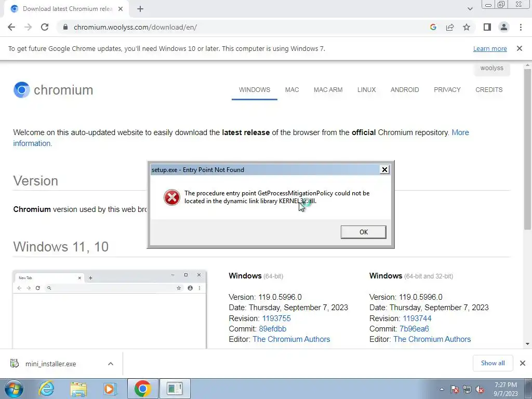This screenshot has height=399, width=532.
Task: Open Windows Explorer folder from taskbar
Action: point(78,389)
